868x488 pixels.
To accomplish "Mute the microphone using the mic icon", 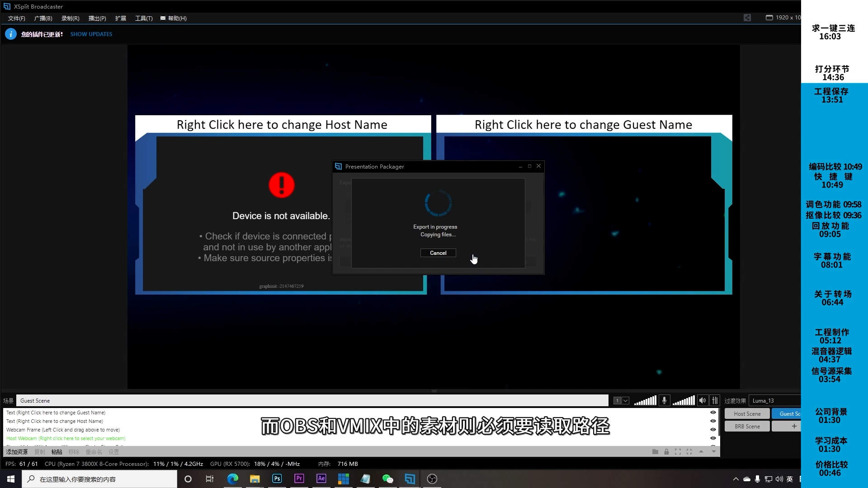I will (x=665, y=400).
